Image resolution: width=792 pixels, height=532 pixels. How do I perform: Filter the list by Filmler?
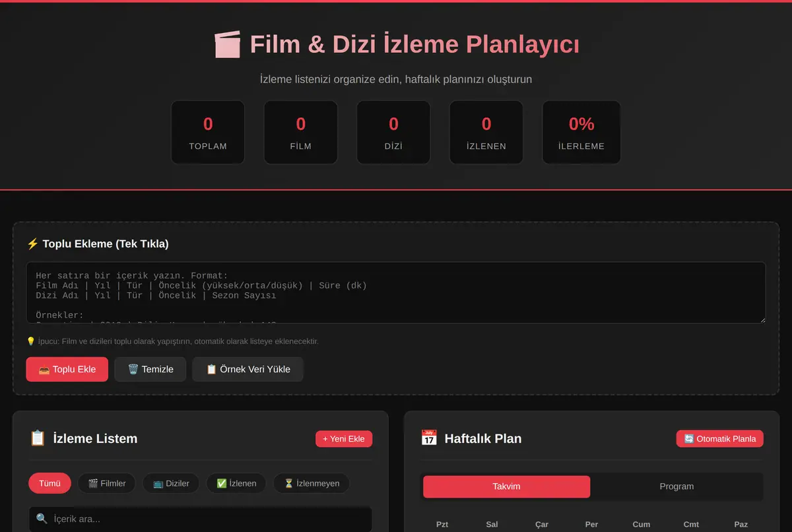(106, 483)
